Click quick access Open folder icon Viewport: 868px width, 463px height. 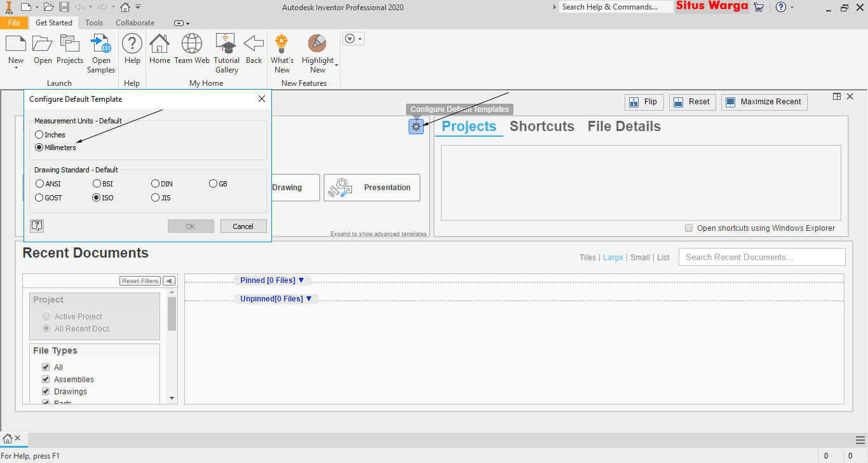[x=48, y=7]
